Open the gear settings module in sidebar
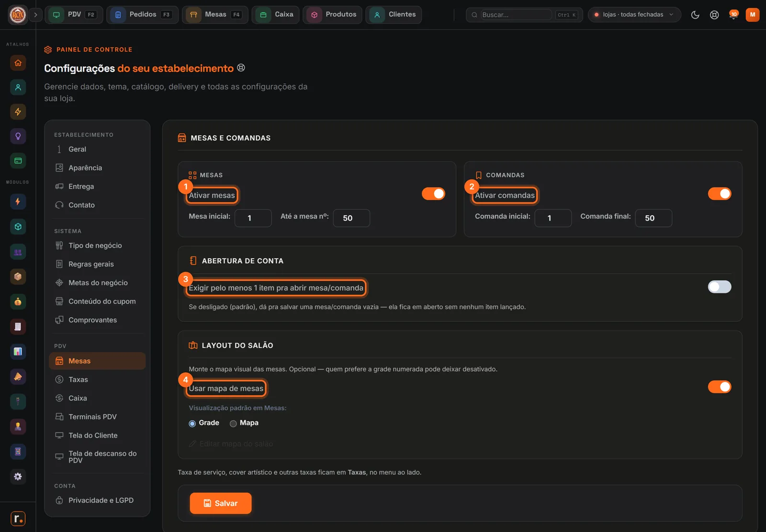This screenshot has height=532, width=766. pyautogui.click(x=18, y=477)
